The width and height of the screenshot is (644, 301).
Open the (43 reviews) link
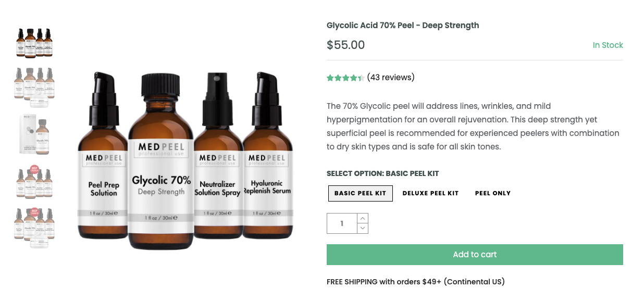(x=391, y=77)
